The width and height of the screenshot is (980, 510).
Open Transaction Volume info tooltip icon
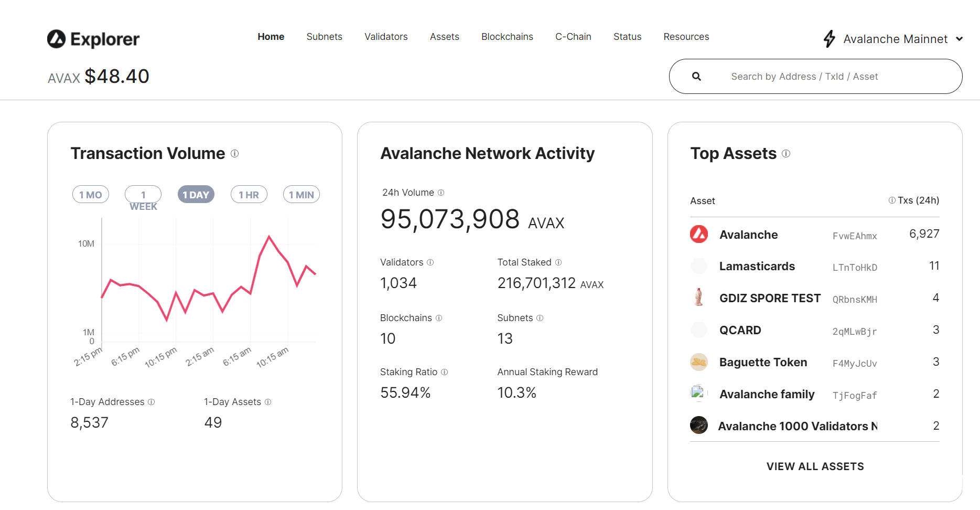pyautogui.click(x=235, y=154)
